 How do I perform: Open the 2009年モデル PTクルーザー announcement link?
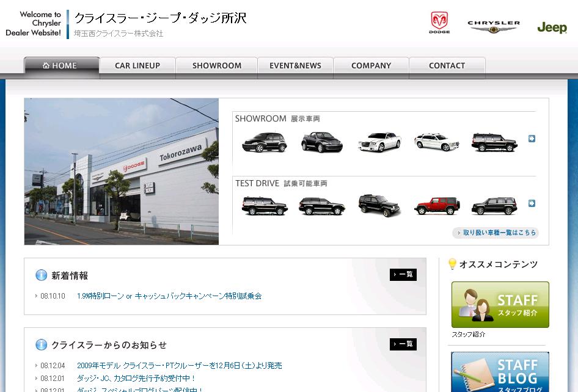[x=179, y=366]
